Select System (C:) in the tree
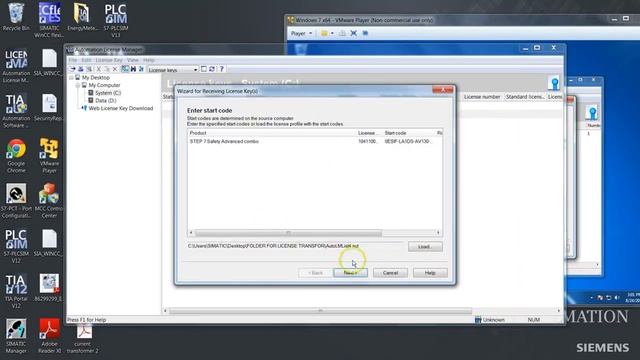Screen dimensions: 640x360 pos(108,93)
